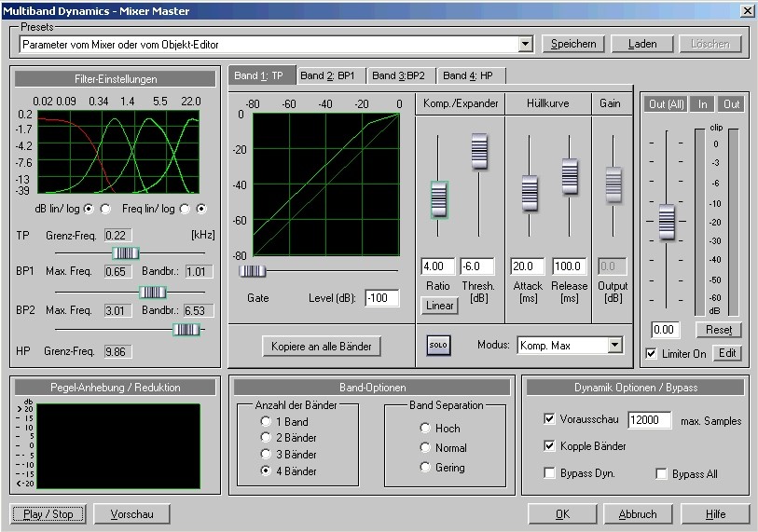This screenshot has width=758, height=532.
Task: Click the Speichern preset button
Action: point(573,44)
